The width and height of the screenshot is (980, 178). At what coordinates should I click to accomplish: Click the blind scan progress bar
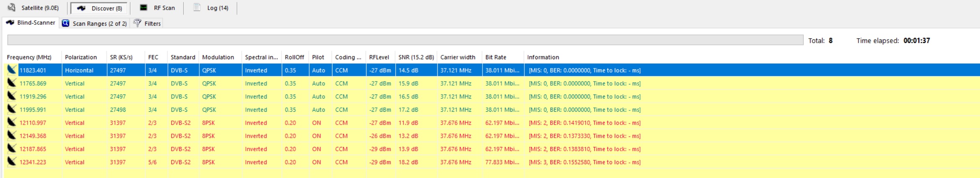(x=405, y=40)
